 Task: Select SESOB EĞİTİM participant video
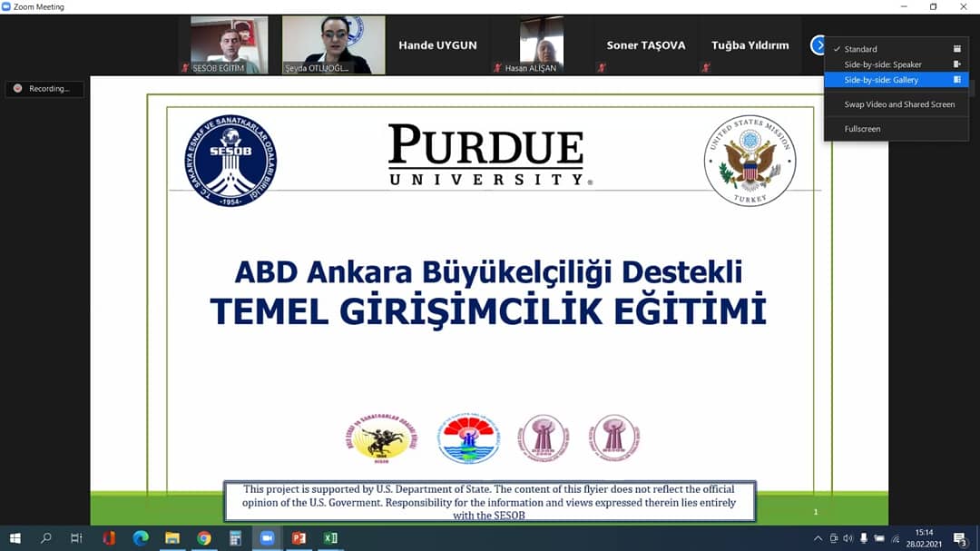point(229,44)
